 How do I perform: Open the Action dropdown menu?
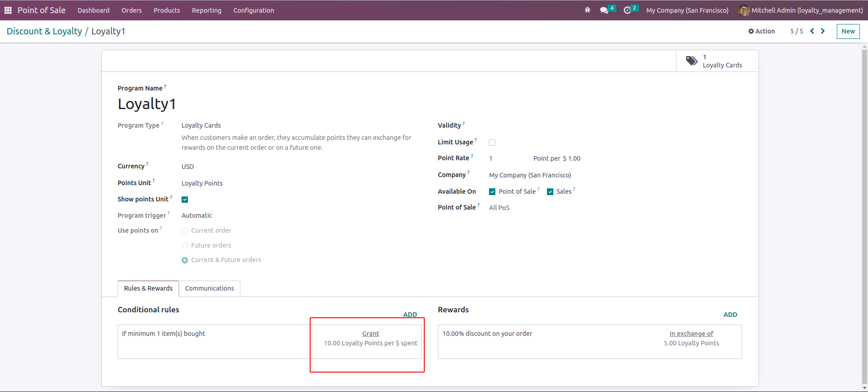762,31
